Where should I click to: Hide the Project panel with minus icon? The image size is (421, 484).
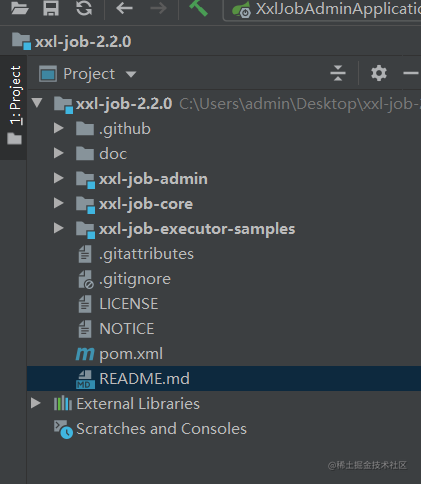pyautogui.click(x=411, y=73)
